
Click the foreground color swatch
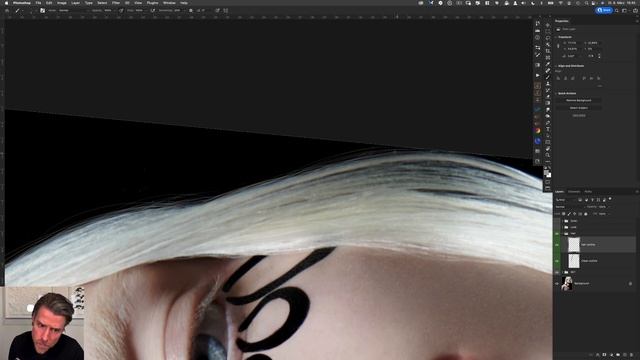pos(547,172)
